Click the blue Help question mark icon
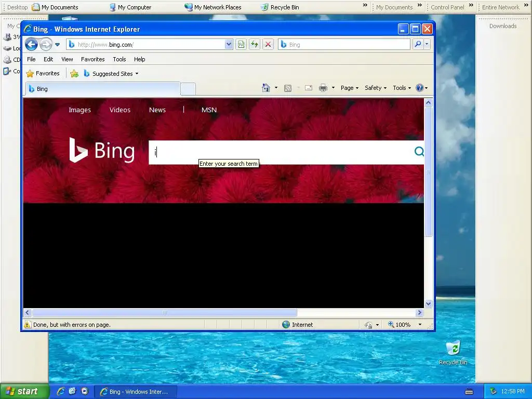Screen dimensions: 532x399 (x=420, y=88)
